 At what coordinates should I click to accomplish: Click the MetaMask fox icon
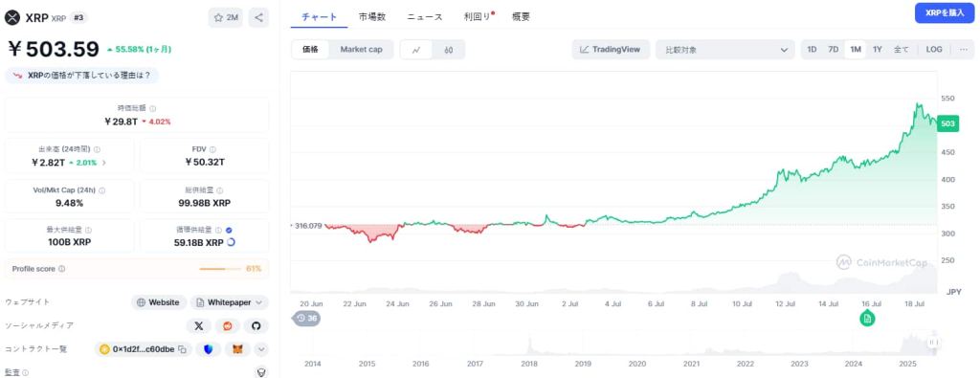coord(237,349)
